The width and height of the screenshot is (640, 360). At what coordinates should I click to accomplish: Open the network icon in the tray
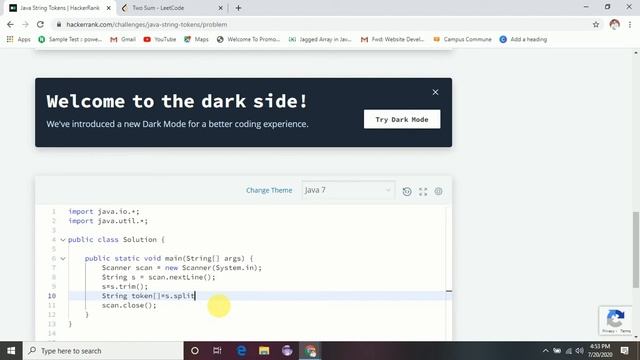[x=569, y=351]
